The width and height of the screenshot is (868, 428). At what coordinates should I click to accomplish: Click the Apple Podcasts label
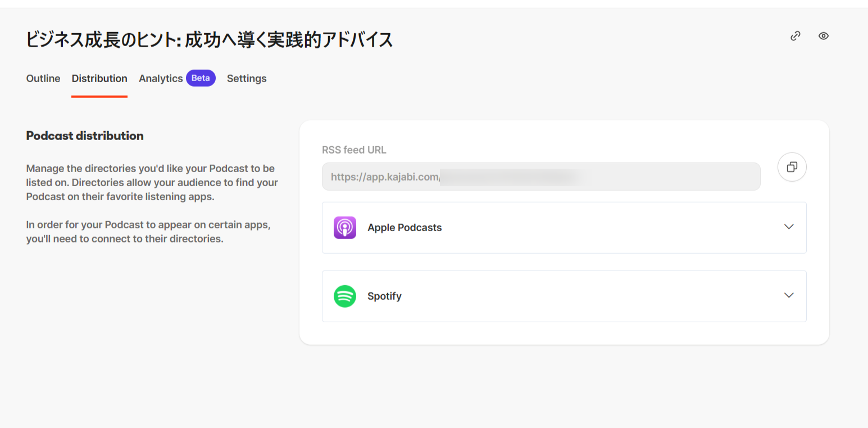(405, 228)
